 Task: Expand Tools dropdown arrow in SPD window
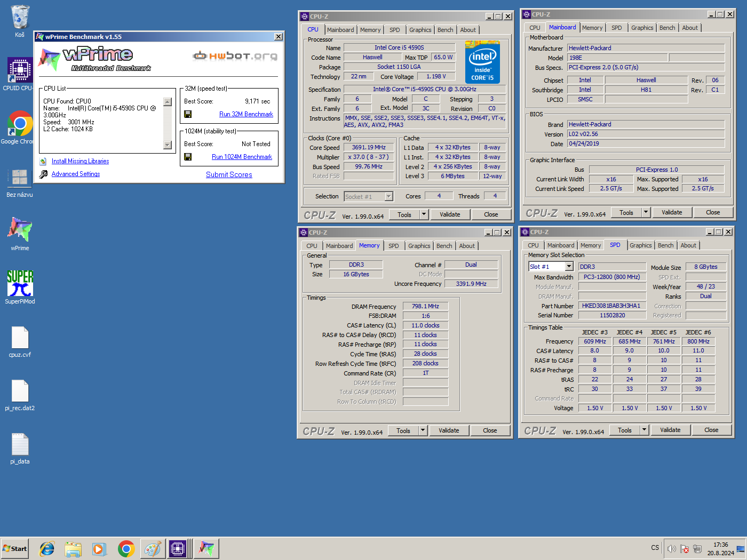pos(644,430)
